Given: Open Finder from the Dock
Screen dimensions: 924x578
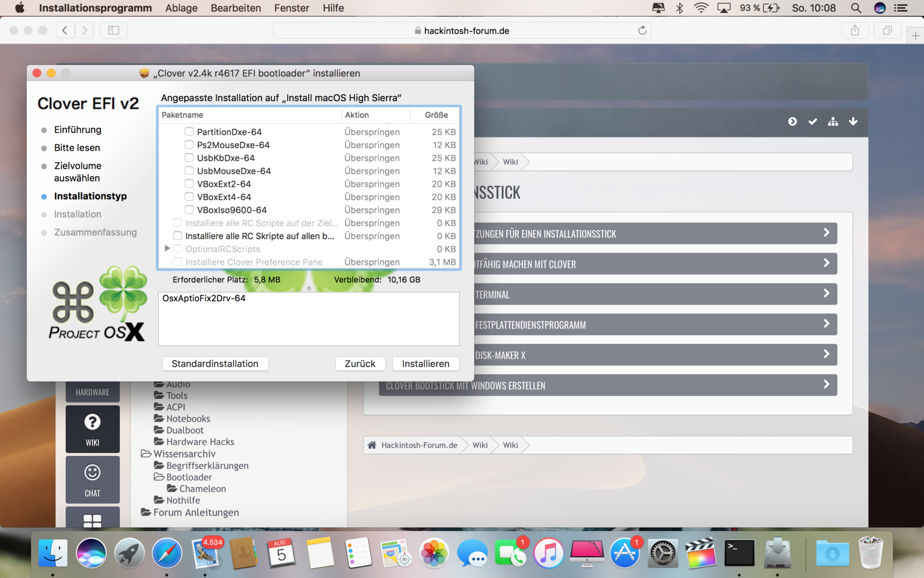Looking at the screenshot, I should click(53, 553).
